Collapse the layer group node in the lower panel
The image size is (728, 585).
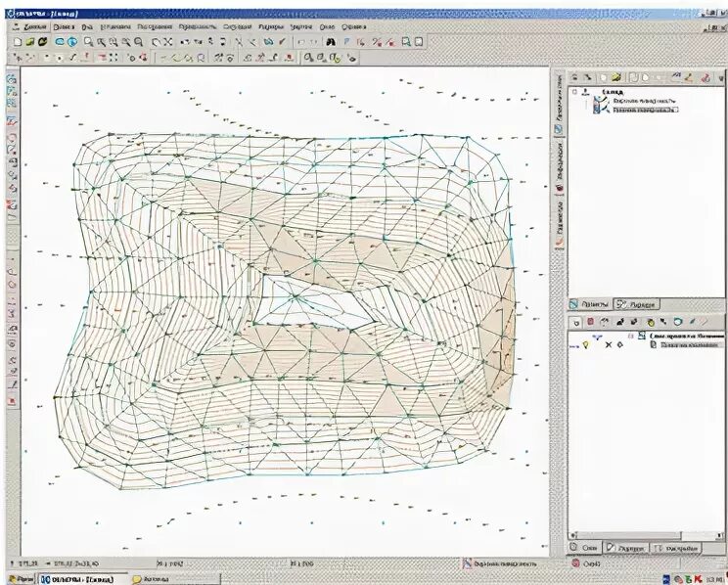[630, 336]
